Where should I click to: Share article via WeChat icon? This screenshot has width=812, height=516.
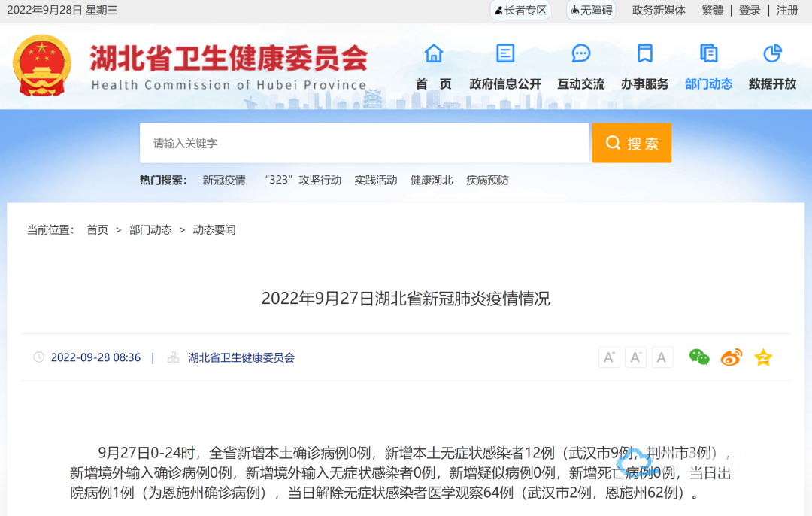click(699, 357)
